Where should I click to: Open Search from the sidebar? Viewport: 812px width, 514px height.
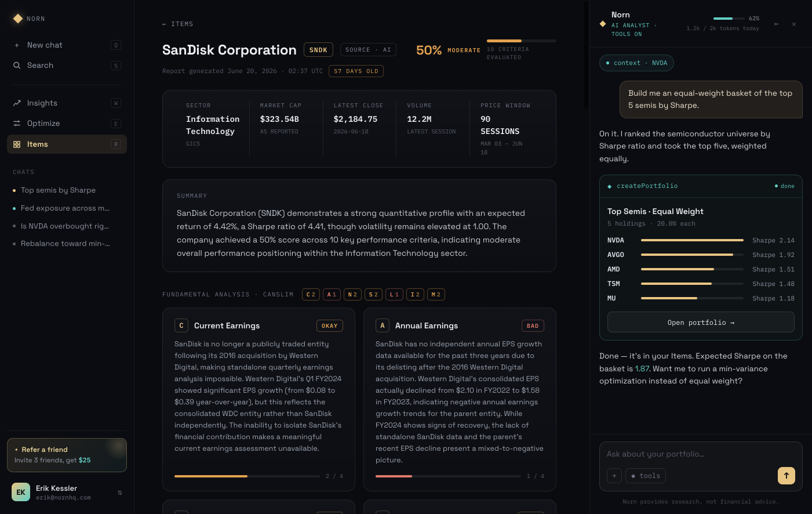click(67, 66)
